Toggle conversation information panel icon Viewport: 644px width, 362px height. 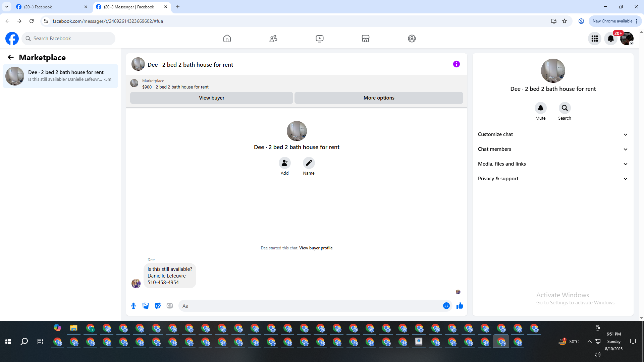tap(457, 64)
